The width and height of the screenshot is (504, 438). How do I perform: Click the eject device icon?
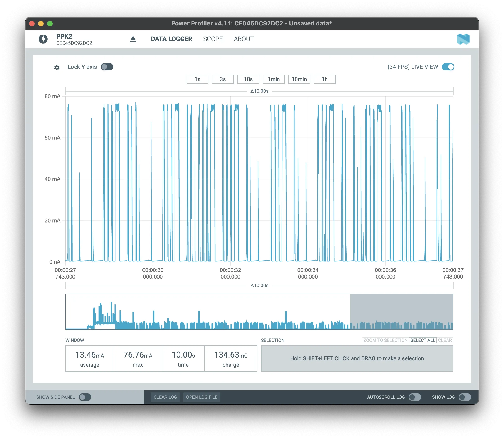[x=133, y=39]
